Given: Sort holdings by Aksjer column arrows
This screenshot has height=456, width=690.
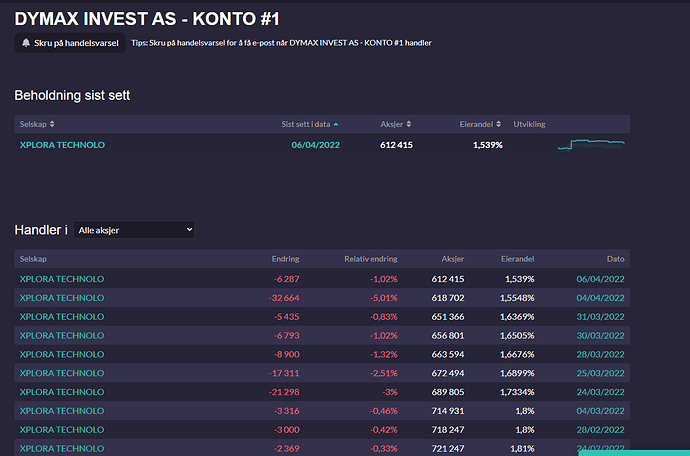Looking at the screenshot, I should 409,124.
